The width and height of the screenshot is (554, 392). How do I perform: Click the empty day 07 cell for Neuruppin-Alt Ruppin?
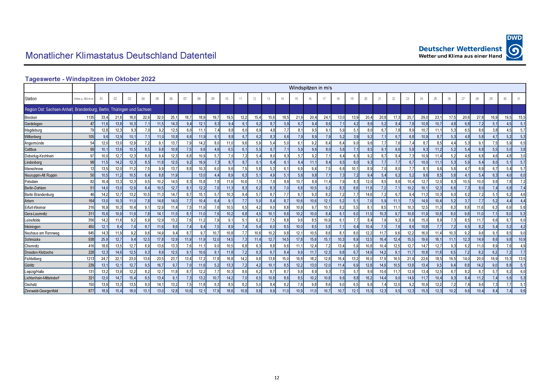pos(185,175)
